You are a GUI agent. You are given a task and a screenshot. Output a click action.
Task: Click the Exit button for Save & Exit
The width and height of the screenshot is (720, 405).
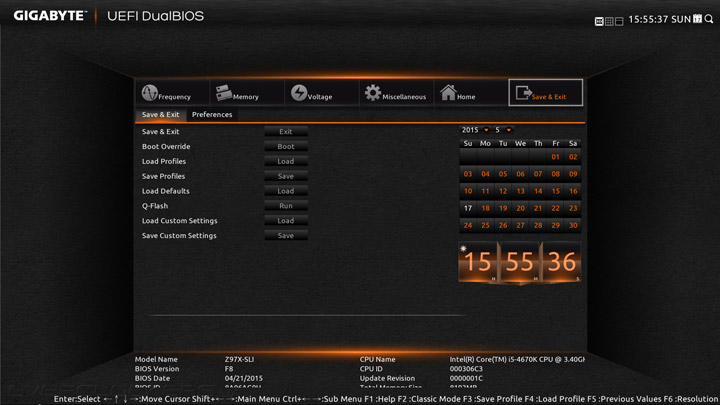[286, 131]
